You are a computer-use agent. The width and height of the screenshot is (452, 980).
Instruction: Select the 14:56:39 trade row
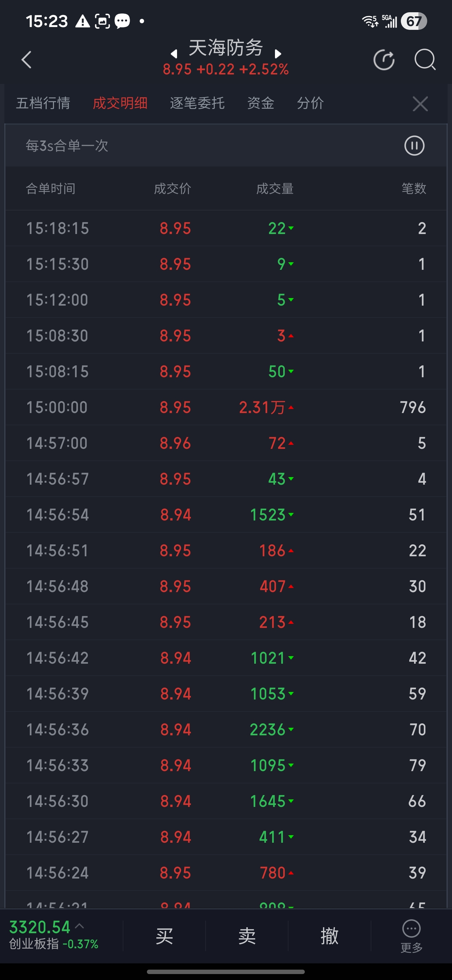coord(226,694)
